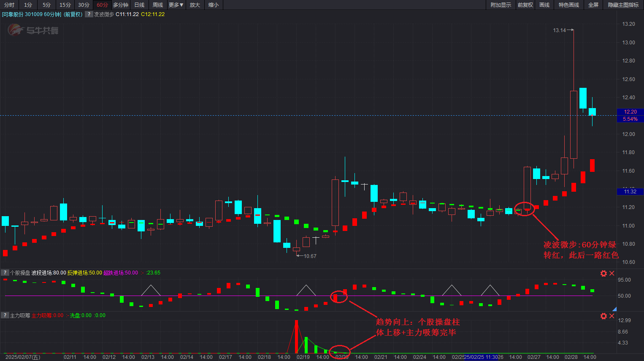The width and height of the screenshot is (644, 361).
Task: Click the 反弹进场:50.00 value label
Action: tap(85, 273)
